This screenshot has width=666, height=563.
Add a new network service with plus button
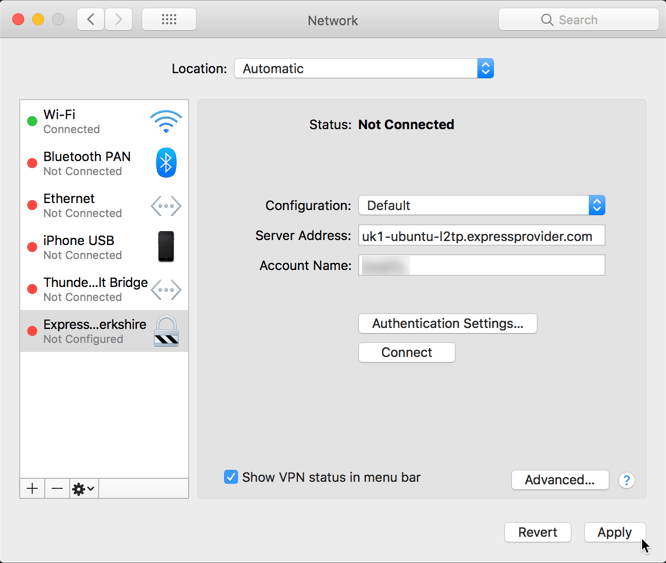tap(32, 489)
